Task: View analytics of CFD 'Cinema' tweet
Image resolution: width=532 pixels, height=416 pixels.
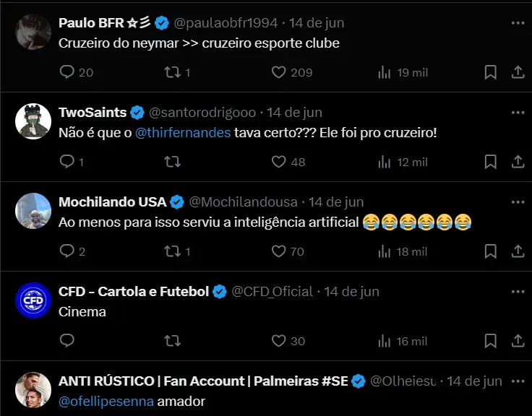Action: (x=385, y=341)
